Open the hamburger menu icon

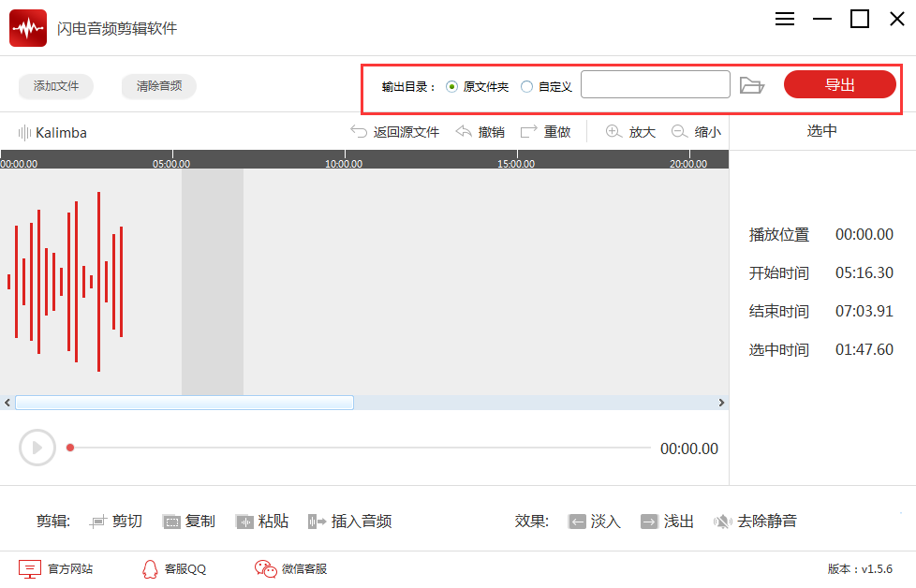coord(785,20)
